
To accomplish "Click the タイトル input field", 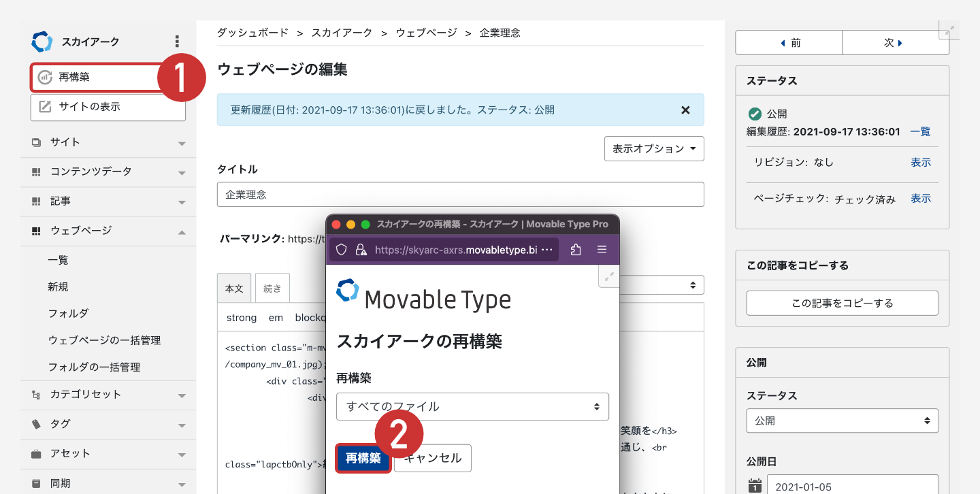I will click(460, 195).
